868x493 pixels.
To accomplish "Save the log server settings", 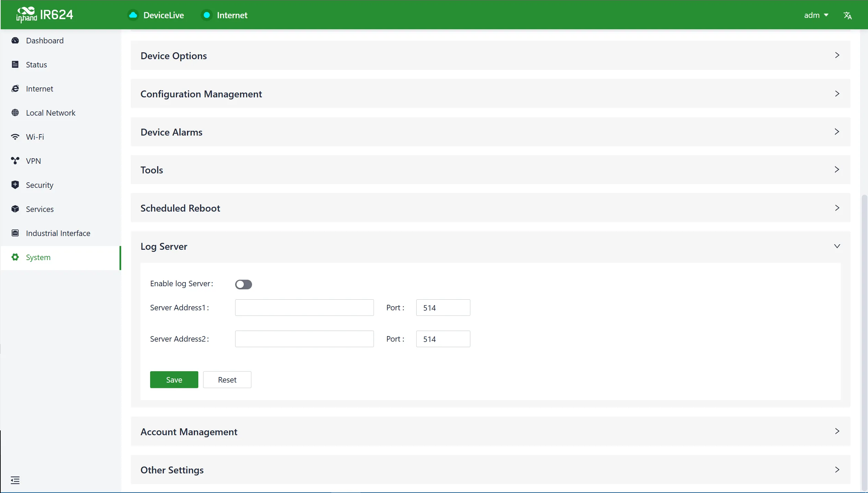I will [174, 379].
